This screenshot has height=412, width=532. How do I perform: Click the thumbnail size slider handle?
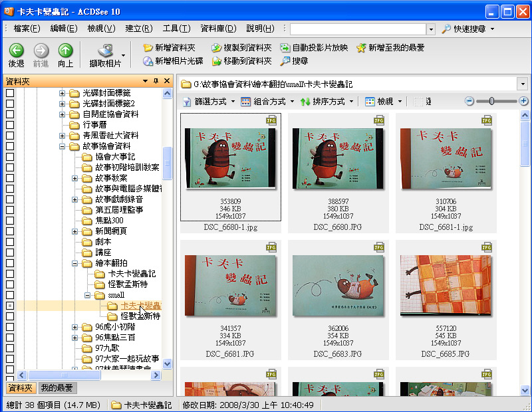tap(491, 101)
